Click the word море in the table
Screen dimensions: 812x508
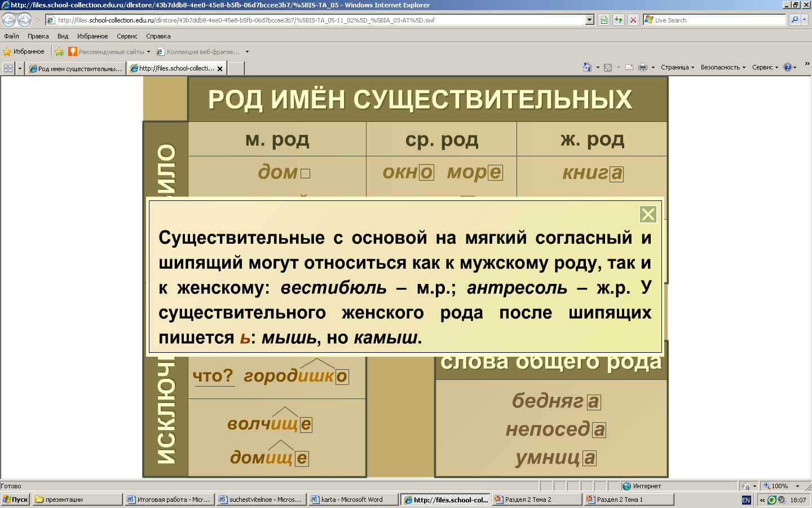(475, 172)
